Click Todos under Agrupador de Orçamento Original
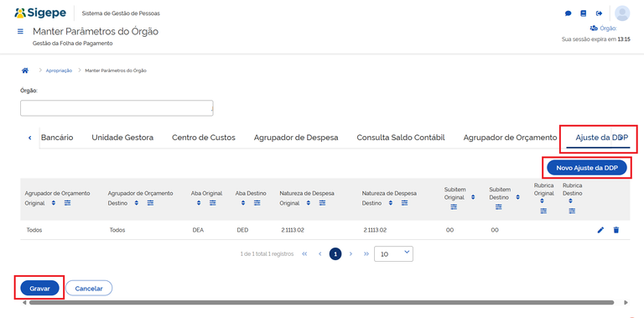The width and height of the screenshot is (644, 318). pos(34,230)
